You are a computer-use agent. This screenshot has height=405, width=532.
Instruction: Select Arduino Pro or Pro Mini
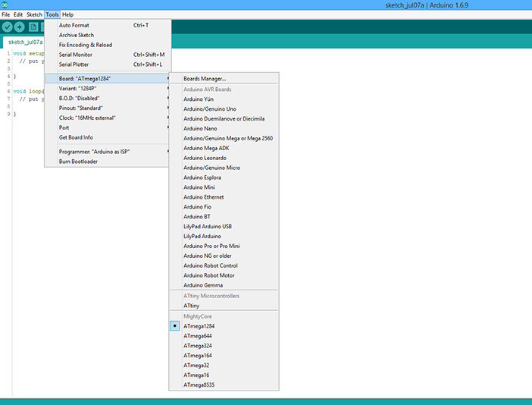pos(224,246)
